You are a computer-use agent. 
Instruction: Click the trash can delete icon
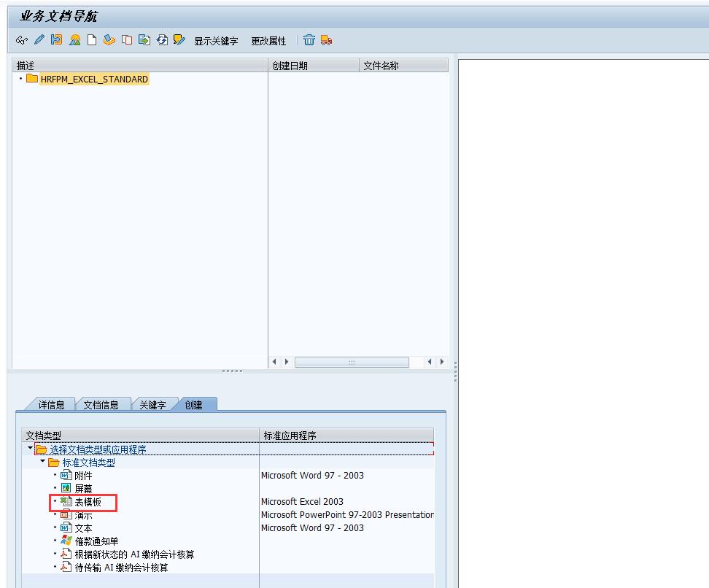(x=309, y=40)
